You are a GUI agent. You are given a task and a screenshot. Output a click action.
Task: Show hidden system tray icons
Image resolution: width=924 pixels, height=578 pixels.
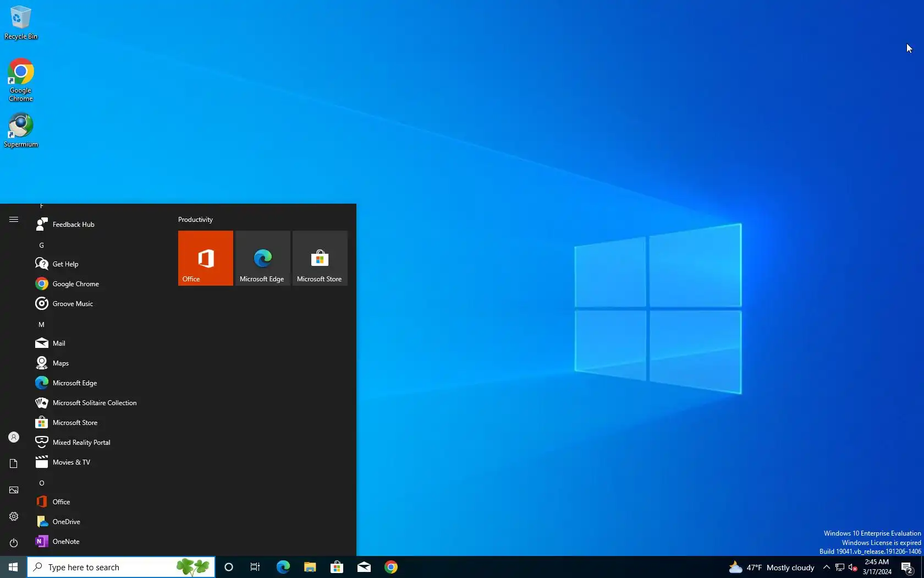[x=826, y=567]
